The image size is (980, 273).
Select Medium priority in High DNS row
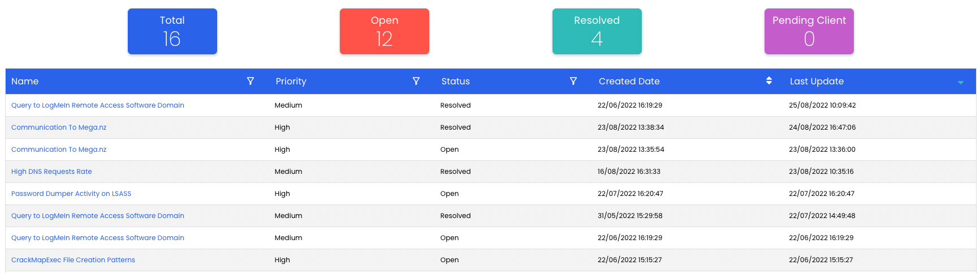point(288,172)
